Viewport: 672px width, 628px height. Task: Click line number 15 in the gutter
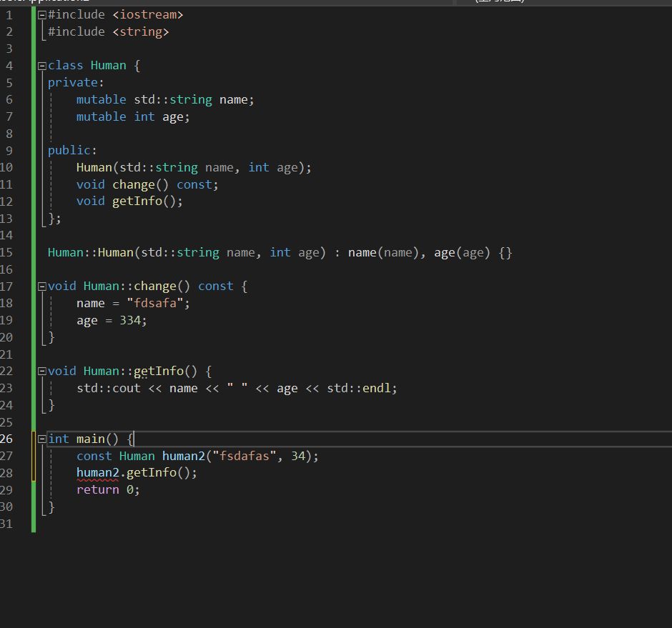coord(7,252)
